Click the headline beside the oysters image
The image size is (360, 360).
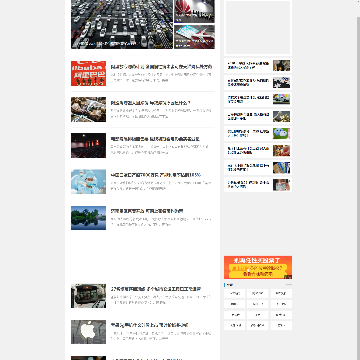(150, 103)
